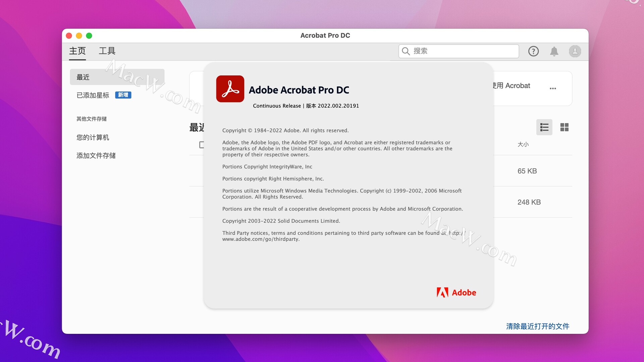Viewport: 644px width, 362px height.
Task: Click the Adobe logo at dialog bottom
Action: tap(456, 292)
